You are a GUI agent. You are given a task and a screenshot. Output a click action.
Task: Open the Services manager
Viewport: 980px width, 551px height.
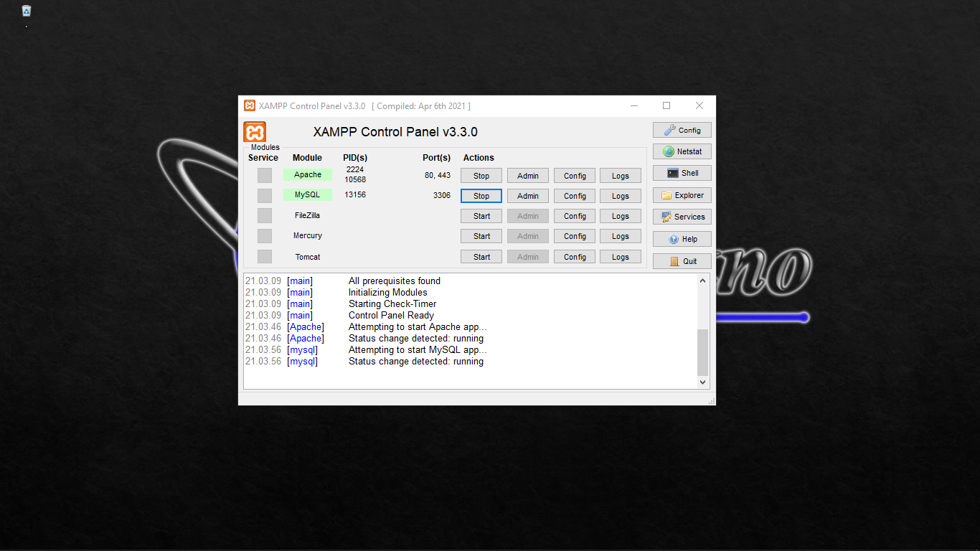pos(682,217)
